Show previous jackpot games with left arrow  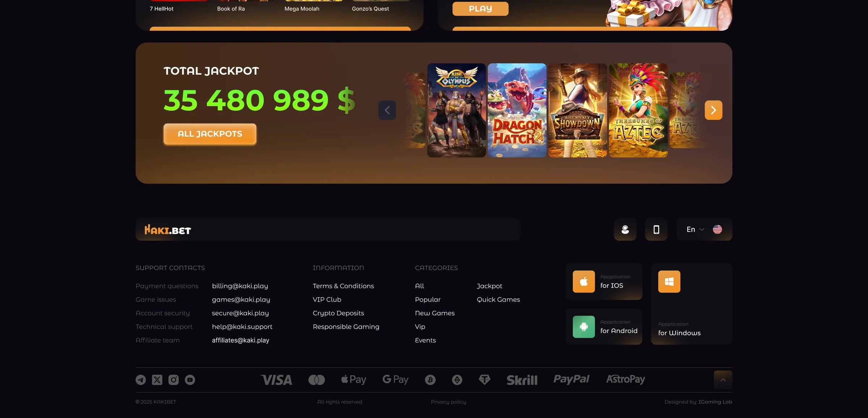(387, 110)
